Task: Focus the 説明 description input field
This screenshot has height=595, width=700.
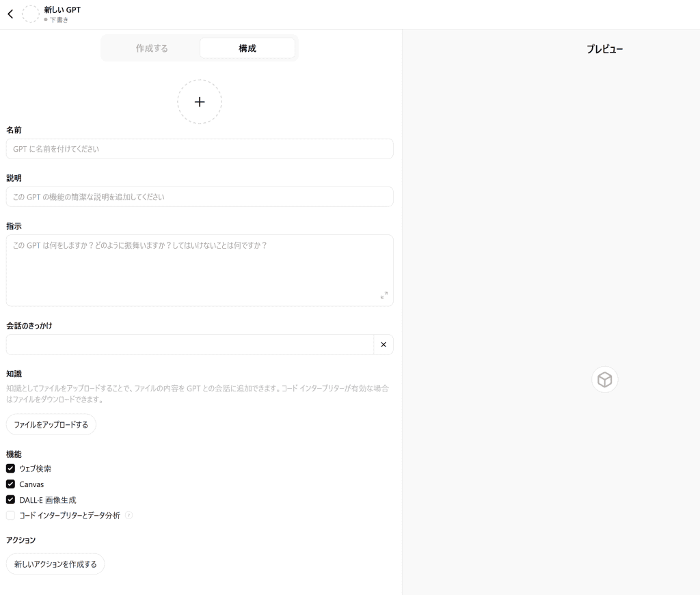Action: tap(200, 197)
